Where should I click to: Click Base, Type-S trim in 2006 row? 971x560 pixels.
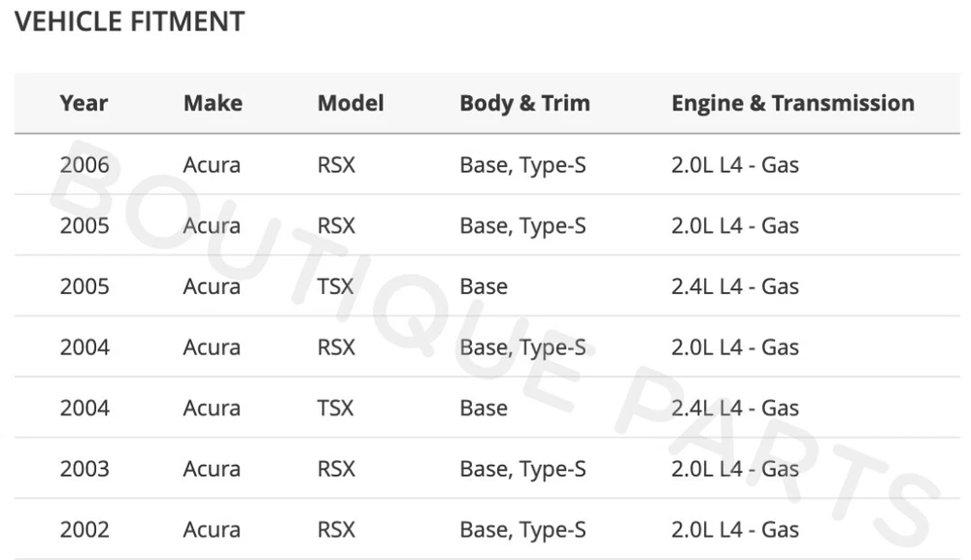pyautogui.click(x=522, y=165)
